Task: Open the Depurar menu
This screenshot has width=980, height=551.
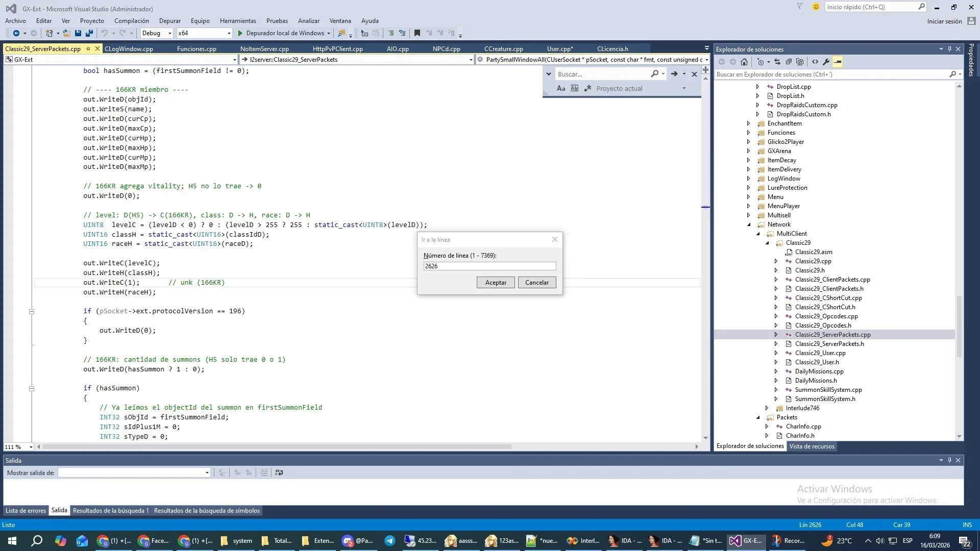Action: (170, 21)
